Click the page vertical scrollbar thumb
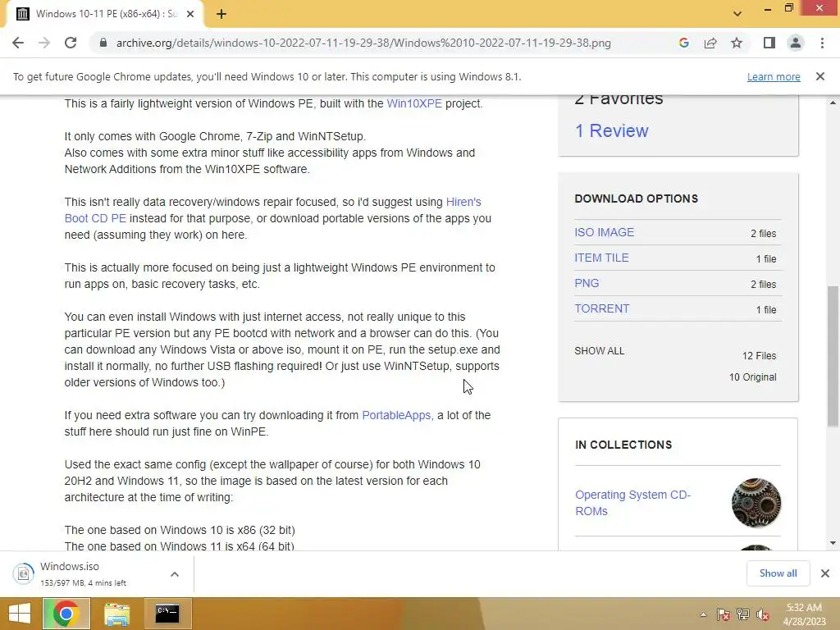This screenshot has width=840, height=630. 833,356
